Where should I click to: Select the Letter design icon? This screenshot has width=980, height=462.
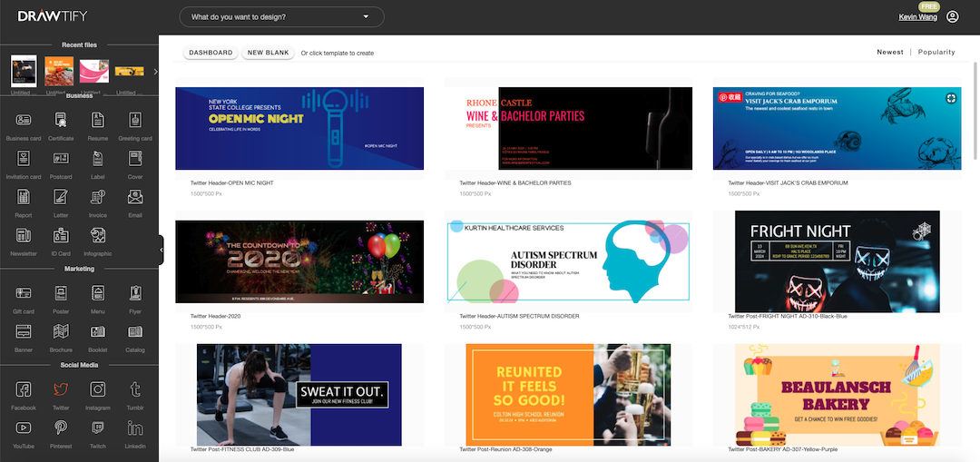61,197
